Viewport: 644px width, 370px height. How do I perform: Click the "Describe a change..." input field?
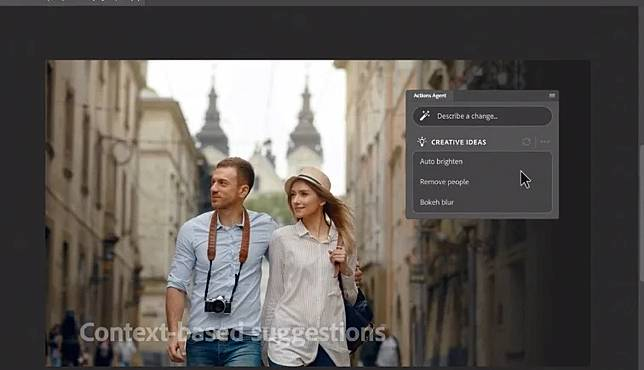[x=482, y=116]
